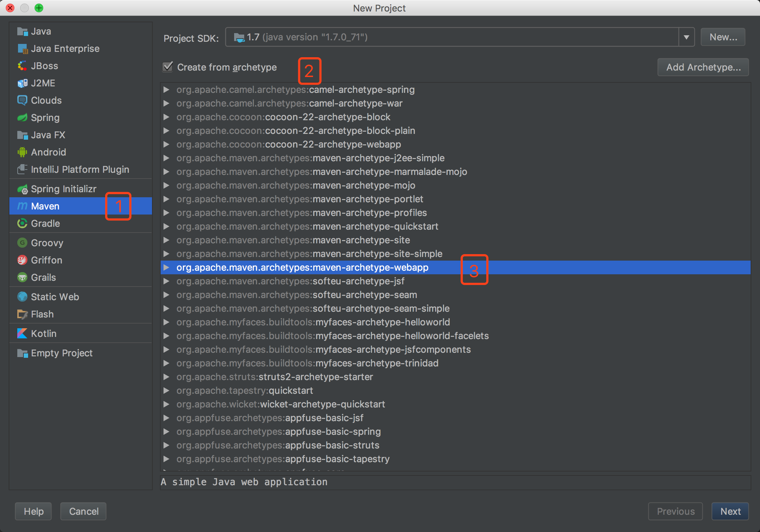Select maven-archetype-profiles archetype
Image resolution: width=760 pixels, height=532 pixels.
pos(301,213)
